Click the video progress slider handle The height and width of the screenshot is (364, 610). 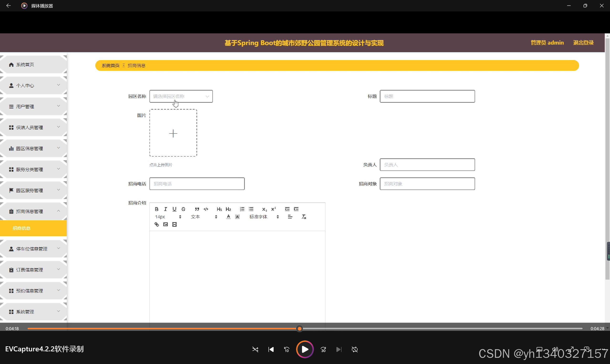299,328
